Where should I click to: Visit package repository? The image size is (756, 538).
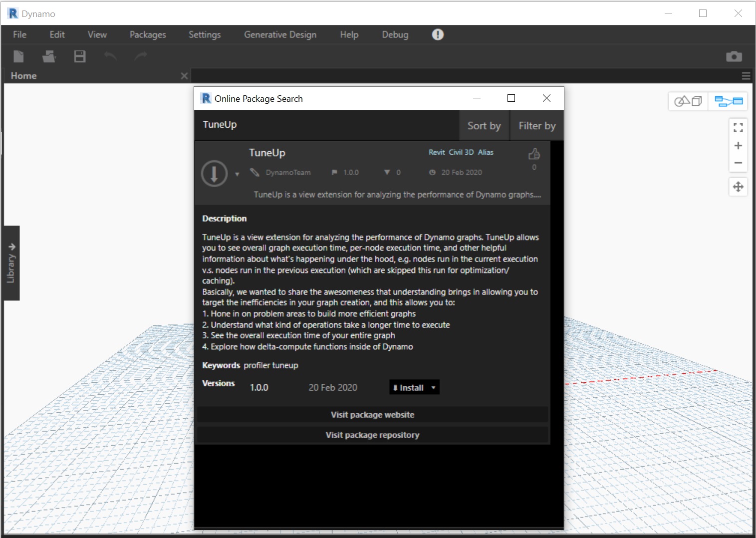(x=372, y=435)
